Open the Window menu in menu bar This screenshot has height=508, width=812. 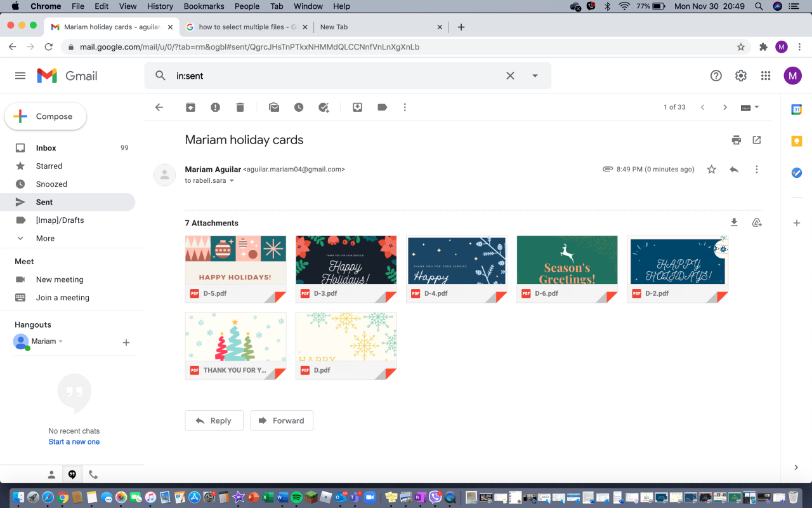308,6
